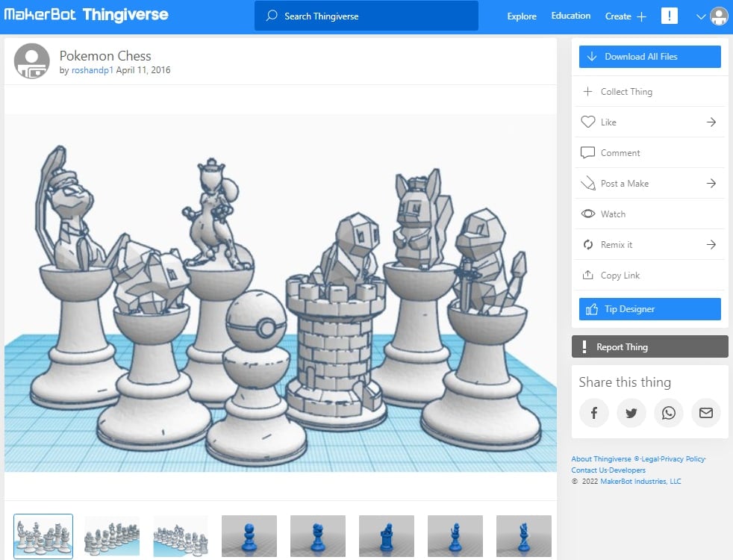This screenshot has height=560, width=733.
Task: Share this thing on Twitter
Action: coord(631,413)
